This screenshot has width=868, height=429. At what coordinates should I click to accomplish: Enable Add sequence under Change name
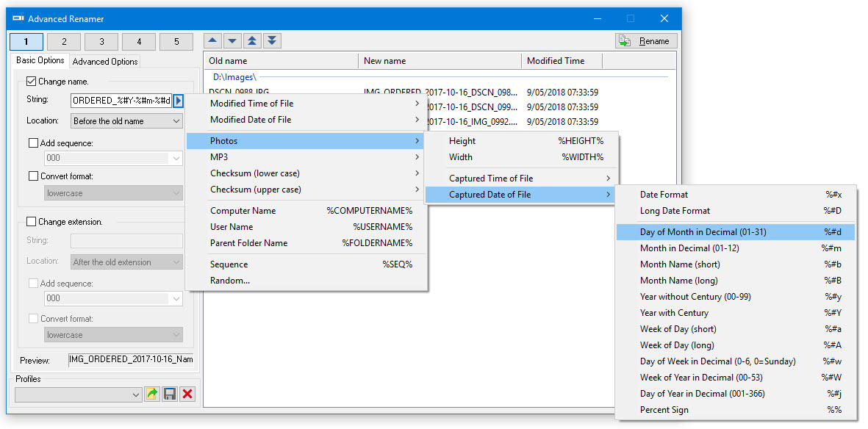point(33,143)
